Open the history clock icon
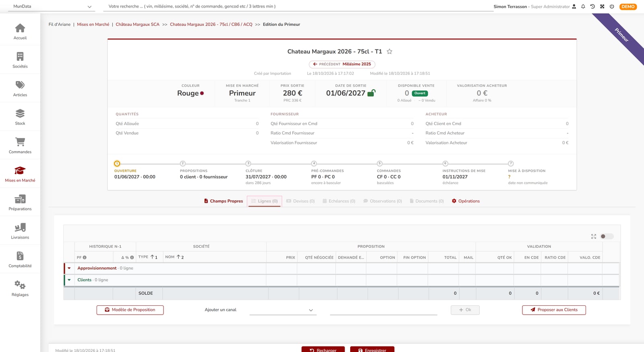The height and width of the screenshot is (352, 644). coord(592,6)
